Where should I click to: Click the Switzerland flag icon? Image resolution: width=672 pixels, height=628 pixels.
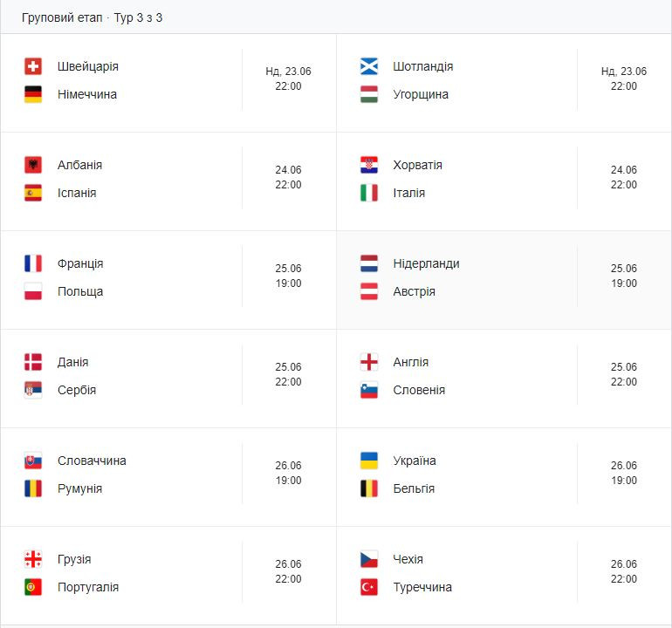pos(33,66)
